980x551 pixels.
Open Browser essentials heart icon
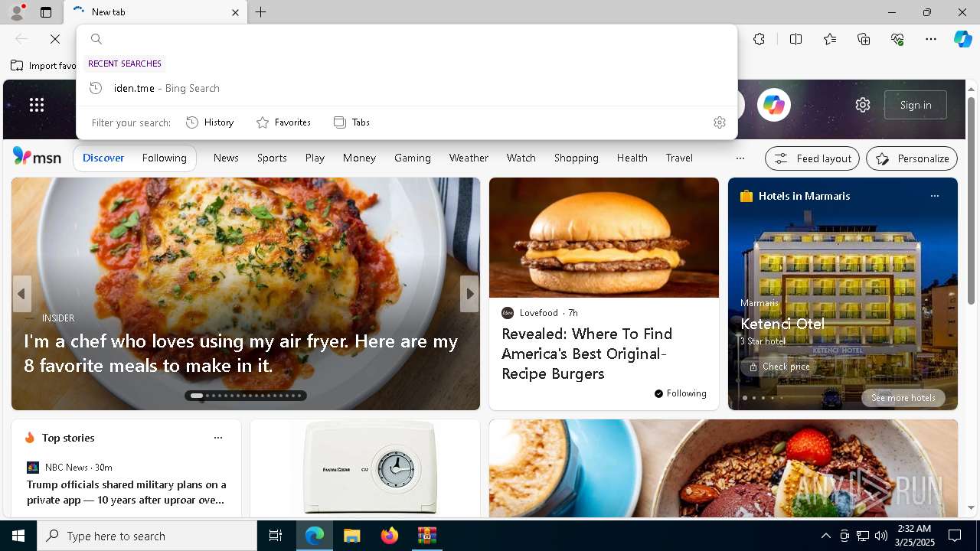click(897, 39)
